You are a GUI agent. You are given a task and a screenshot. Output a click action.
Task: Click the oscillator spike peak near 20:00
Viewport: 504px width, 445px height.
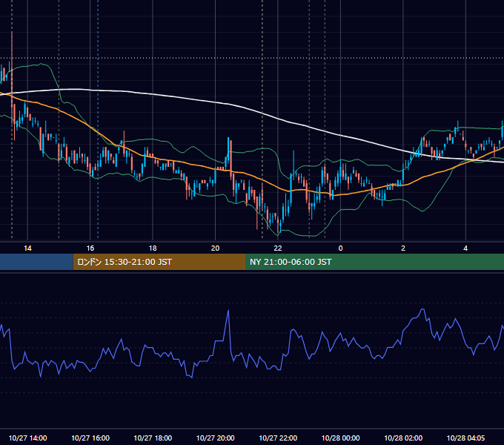pos(228,311)
